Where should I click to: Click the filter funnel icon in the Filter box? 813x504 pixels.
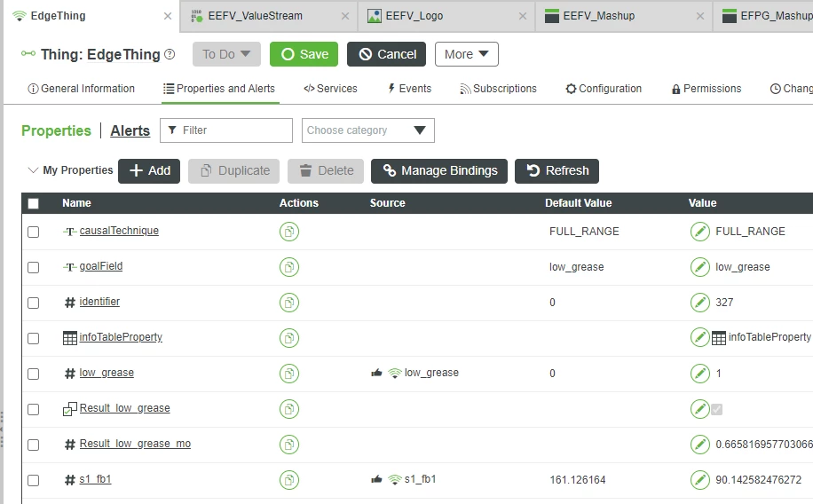(172, 130)
